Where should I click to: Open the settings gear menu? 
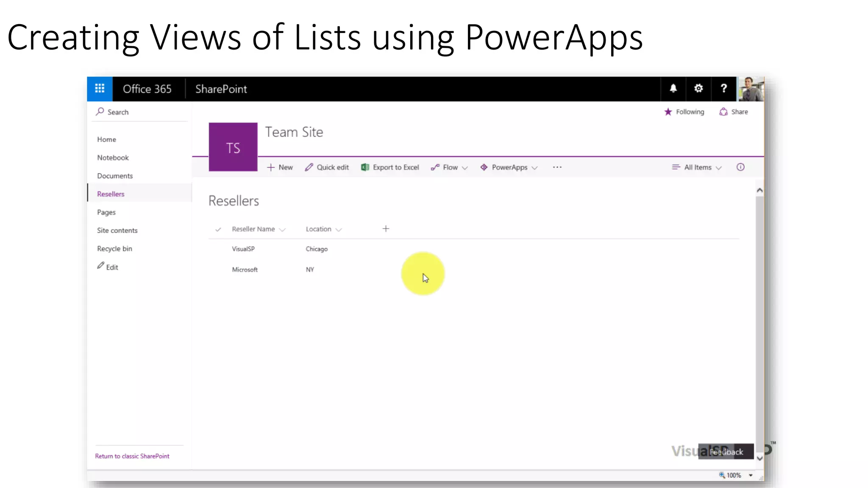(x=698, y=89)
